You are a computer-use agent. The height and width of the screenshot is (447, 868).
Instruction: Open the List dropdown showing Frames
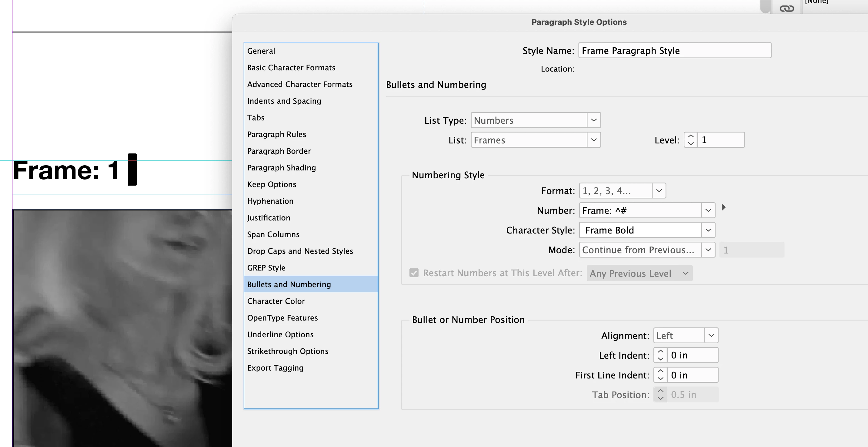click(594, 140)
